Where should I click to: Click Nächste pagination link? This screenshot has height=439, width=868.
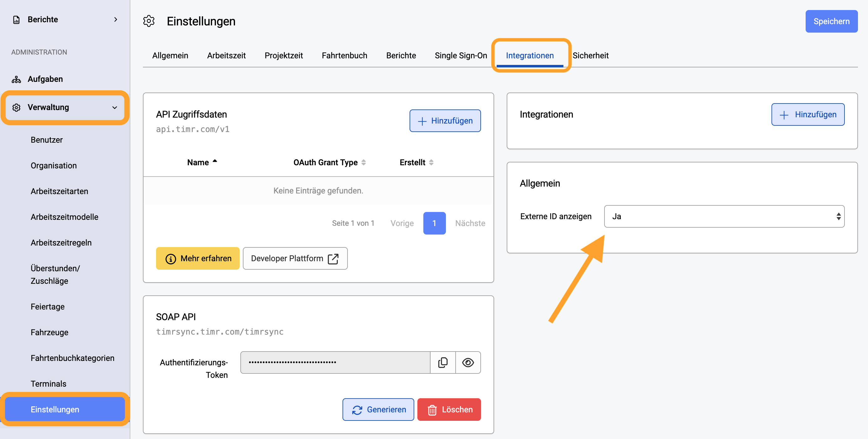470,223
